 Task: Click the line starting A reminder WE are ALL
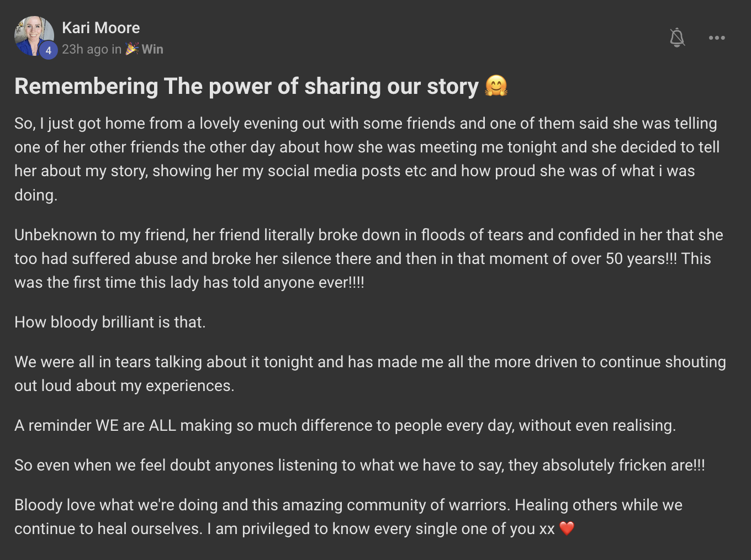(x=345, y=425)
